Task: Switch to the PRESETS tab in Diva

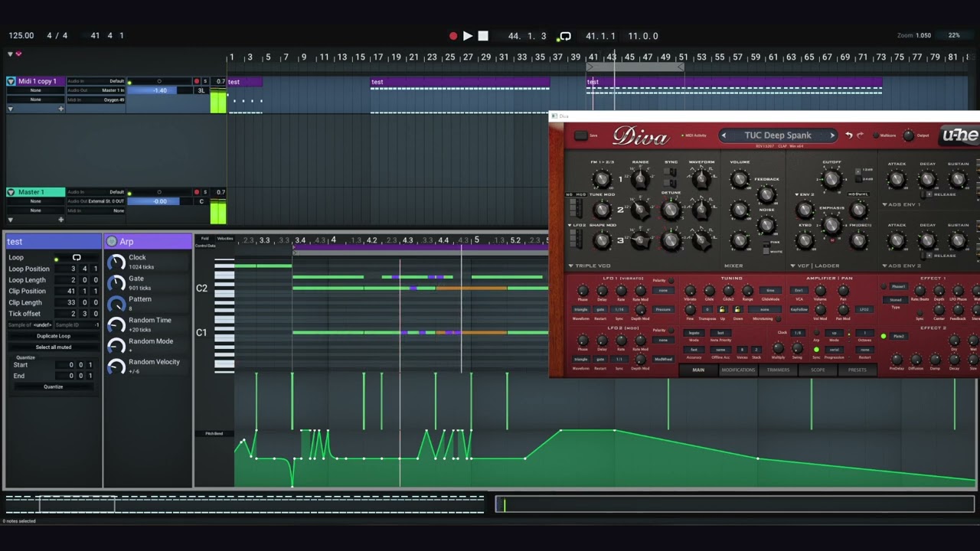Action: point(858,370)
